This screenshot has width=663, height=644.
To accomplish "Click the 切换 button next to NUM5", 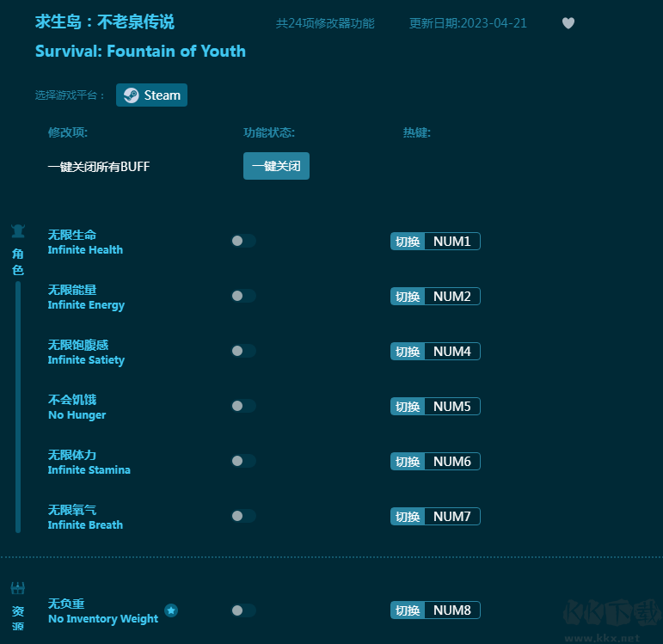I will click(x=408, y=407).
